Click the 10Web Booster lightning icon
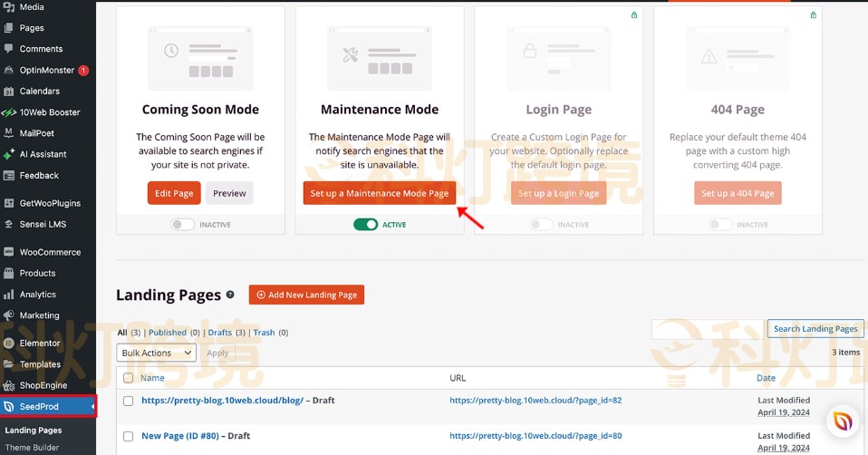 click(8, 112)
